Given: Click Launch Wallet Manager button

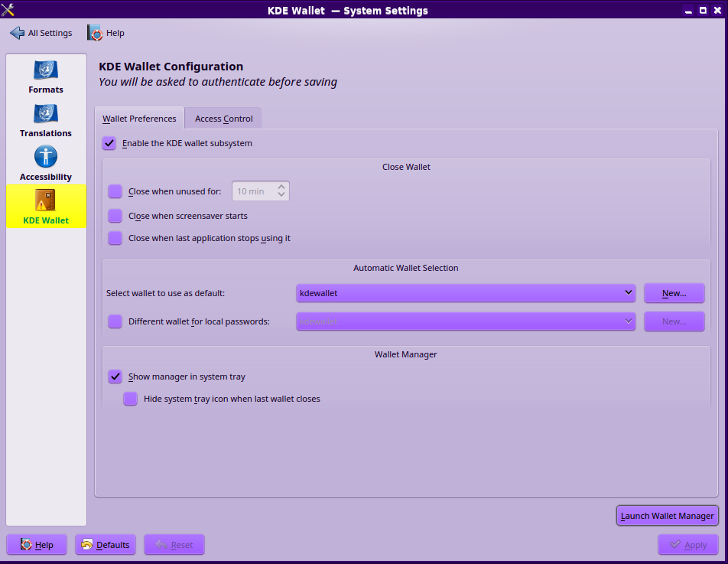Looking at the screenshot, I should [667, 516].
